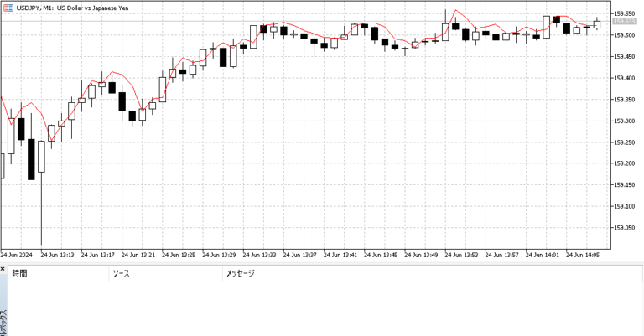Select the vertical ツールボックス panel label
Image resolution: width=644 pixels, height=336 pixels.
3,320
